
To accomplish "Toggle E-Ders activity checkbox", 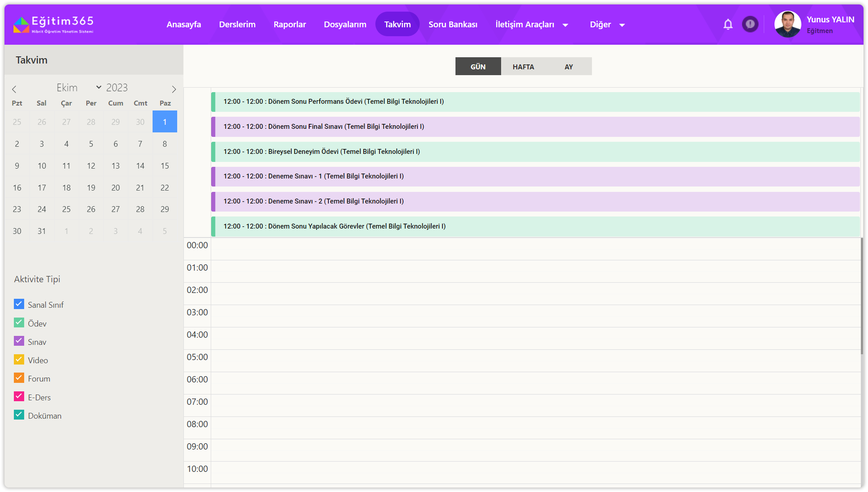I will (19, 397).
